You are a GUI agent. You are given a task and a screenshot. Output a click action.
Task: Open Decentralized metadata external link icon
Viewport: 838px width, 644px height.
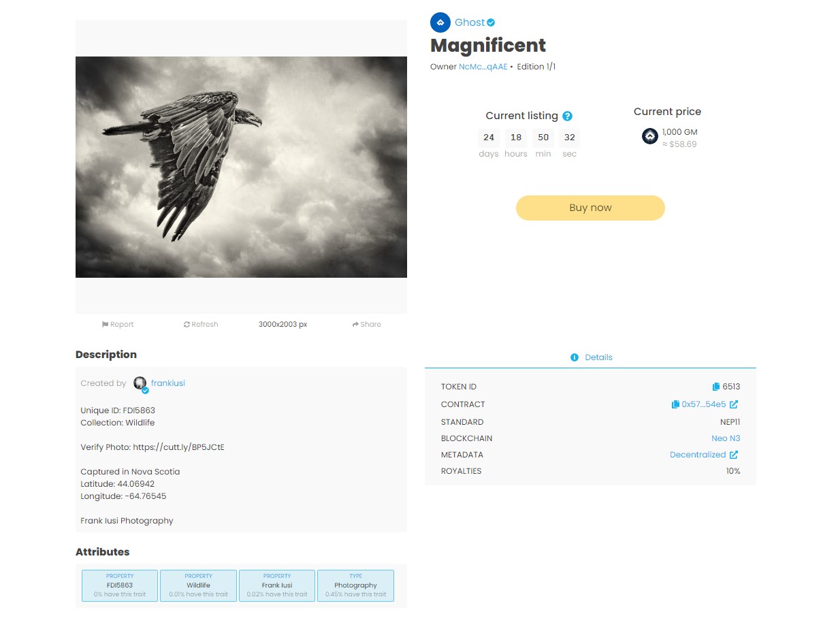click(734, 455)
